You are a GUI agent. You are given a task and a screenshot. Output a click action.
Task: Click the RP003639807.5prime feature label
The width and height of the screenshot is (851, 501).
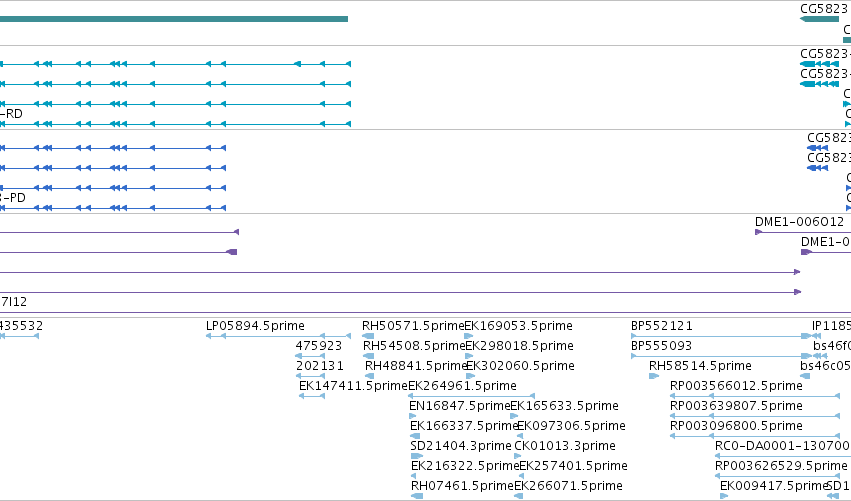click(x=736, y=406)
